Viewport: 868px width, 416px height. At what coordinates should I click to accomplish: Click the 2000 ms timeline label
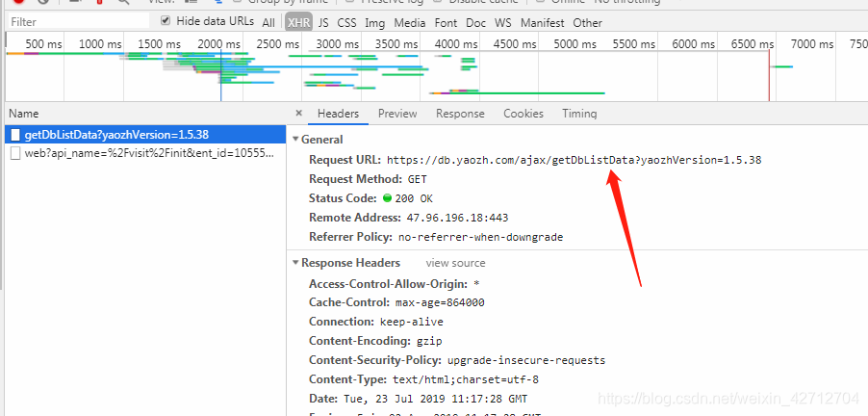tap(218, 43)
